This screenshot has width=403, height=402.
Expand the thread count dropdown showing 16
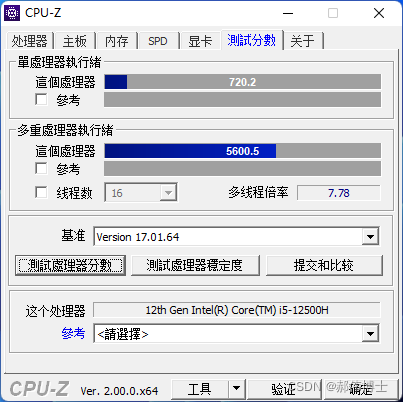(168, 192)
